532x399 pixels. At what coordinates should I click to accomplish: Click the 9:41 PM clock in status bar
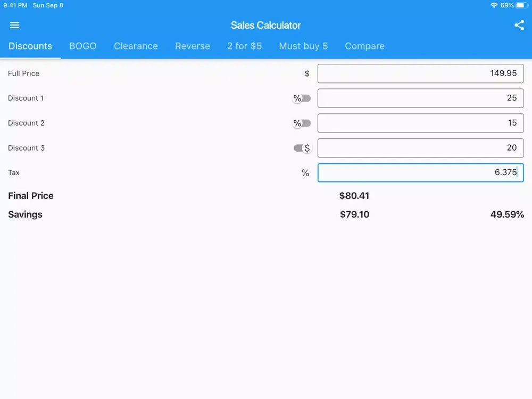pos(15,5)
